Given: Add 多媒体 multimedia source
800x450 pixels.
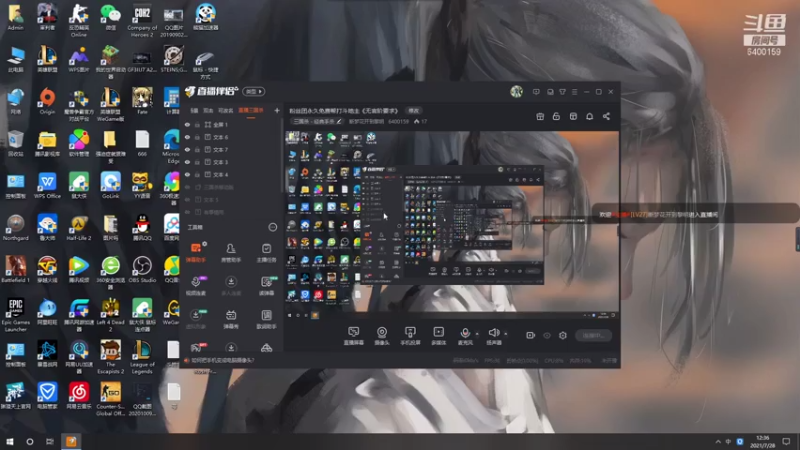Looking at the screenshot, I should coord(438,336).
